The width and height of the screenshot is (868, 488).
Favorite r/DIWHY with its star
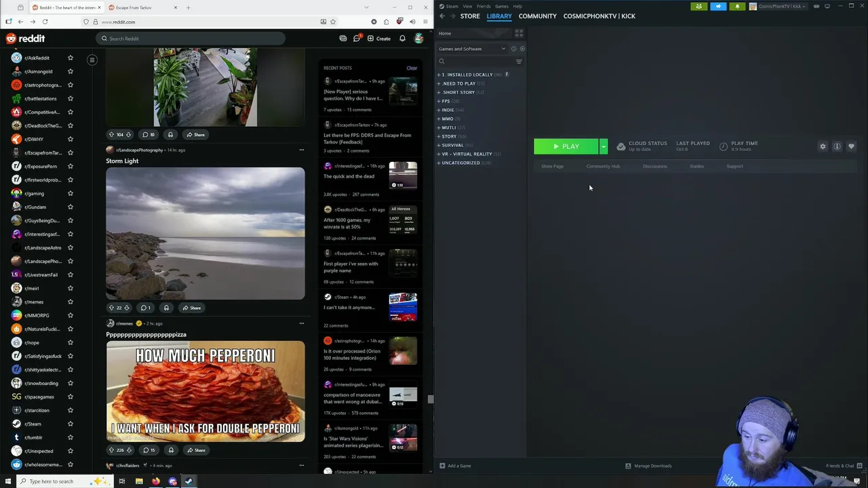(x=70, y=139)
